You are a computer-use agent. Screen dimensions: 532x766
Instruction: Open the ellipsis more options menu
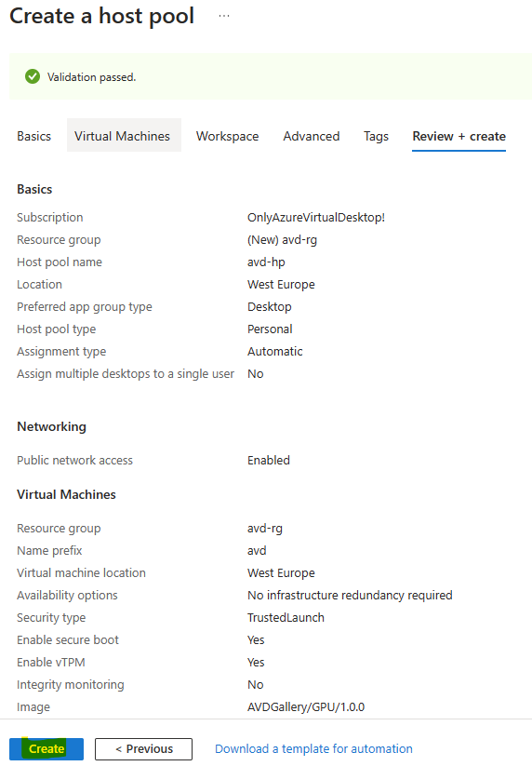224,16
